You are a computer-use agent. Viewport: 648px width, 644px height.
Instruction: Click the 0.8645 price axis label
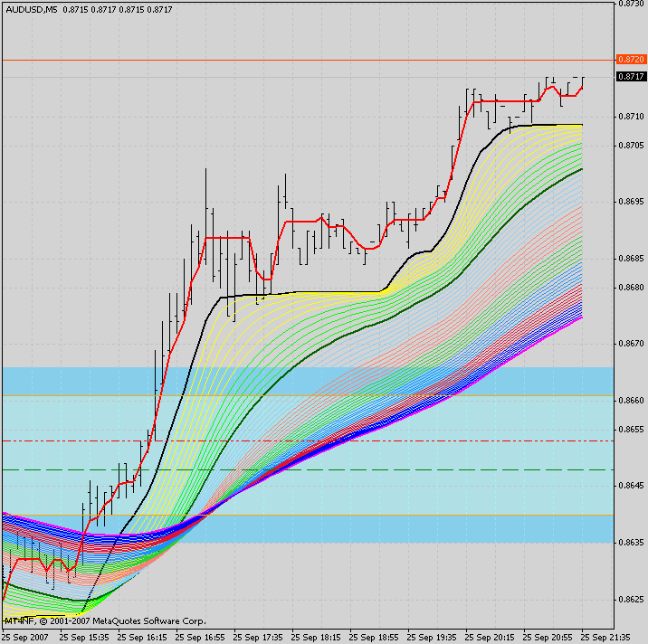coord(631,486)
